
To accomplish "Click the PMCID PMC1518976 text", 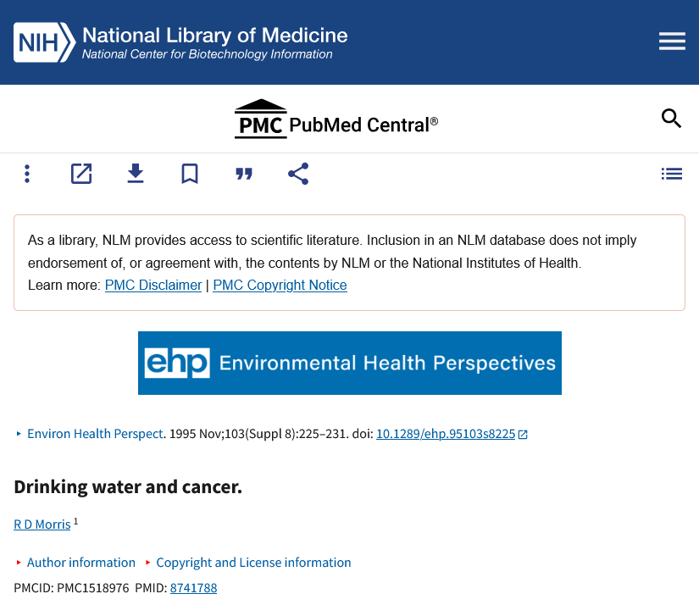I will (x=71, y=588).
